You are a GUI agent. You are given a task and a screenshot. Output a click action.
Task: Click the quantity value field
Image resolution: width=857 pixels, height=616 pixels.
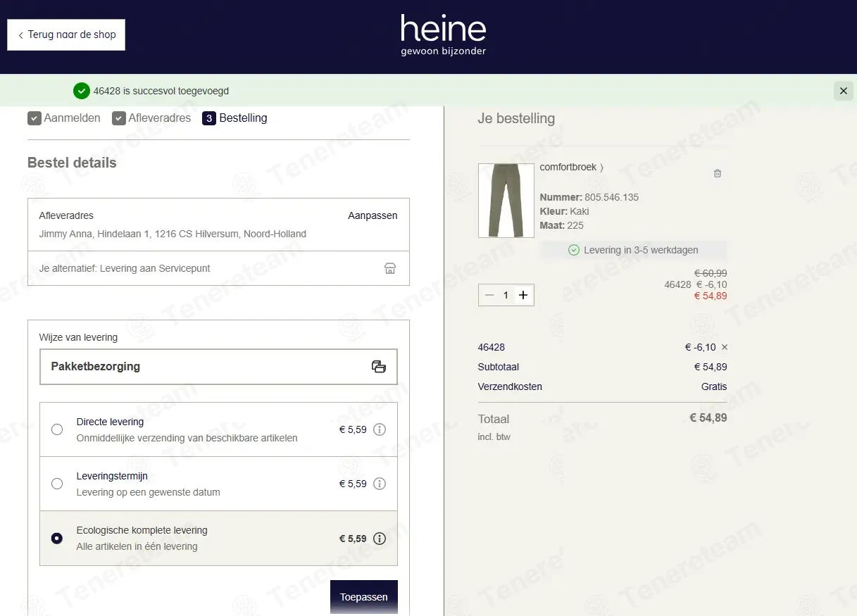click(x=506, y=295)
